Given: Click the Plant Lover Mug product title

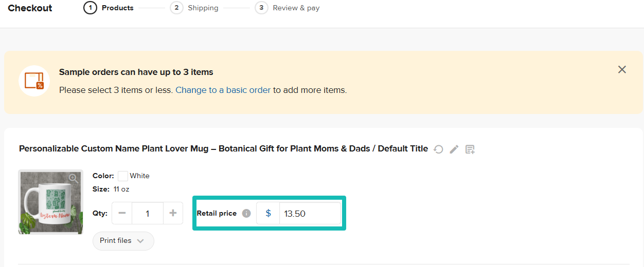Looking at the screenshot, I should point(223,149).
